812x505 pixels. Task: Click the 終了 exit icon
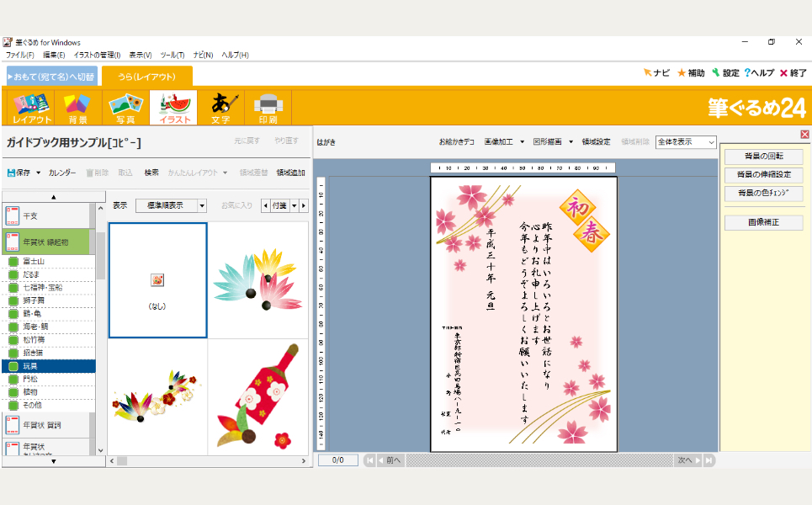point(783,73)
